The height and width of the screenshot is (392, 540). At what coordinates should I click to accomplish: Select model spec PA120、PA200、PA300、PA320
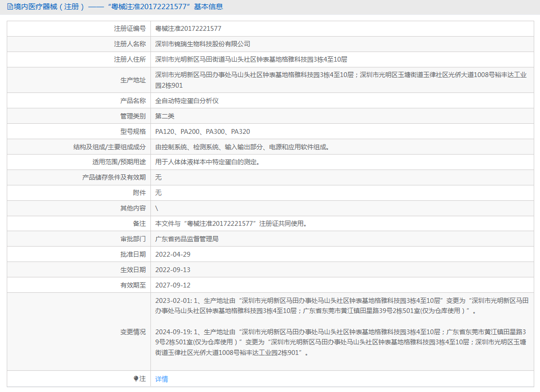[x=202, y=131]
